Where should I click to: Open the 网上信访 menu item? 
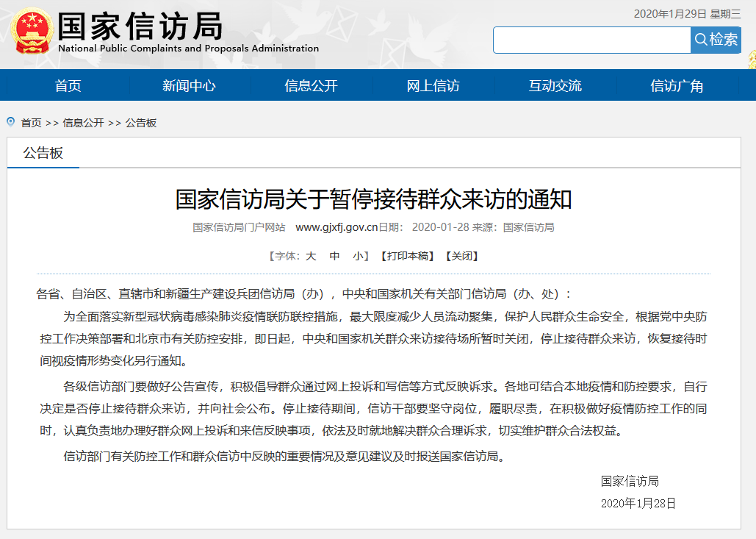(433, 85)
